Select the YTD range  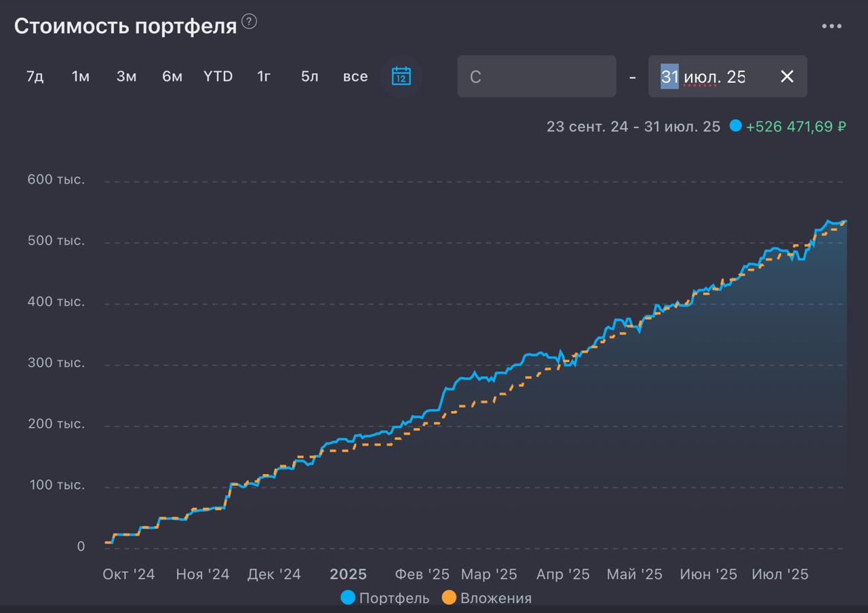218,77
